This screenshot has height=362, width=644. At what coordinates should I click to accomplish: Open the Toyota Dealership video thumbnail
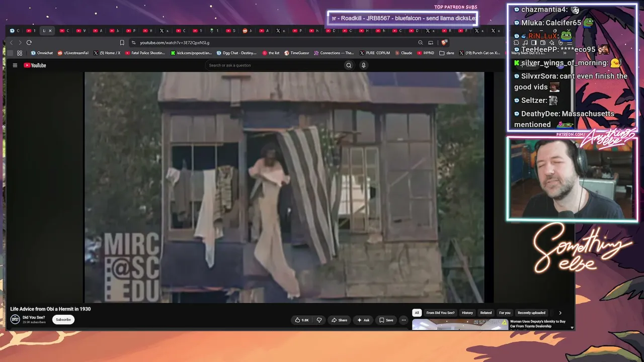[460, 324]
